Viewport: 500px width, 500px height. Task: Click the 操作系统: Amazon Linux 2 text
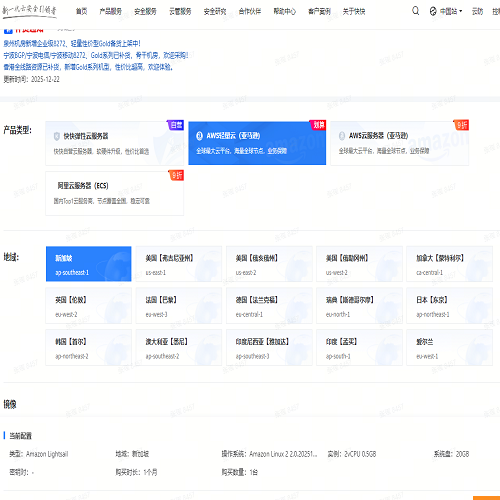pyautogui.click(x=269, y=454)
